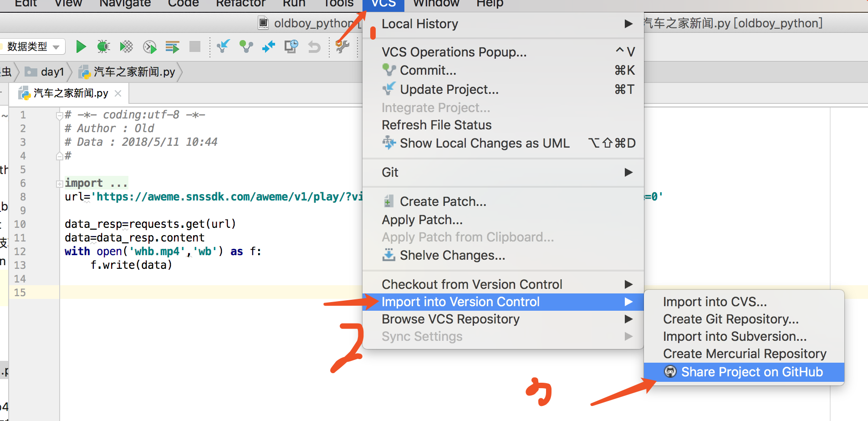Viewport: 868px width, 421px height.
Task: Start debugging with the bug icon
Action: [104, 46]
